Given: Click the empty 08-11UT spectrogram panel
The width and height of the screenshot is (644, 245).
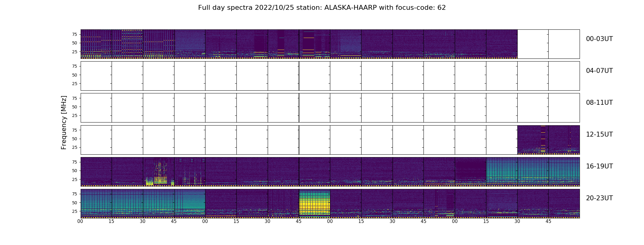Looking at the screenshot, I should [330, 108].
